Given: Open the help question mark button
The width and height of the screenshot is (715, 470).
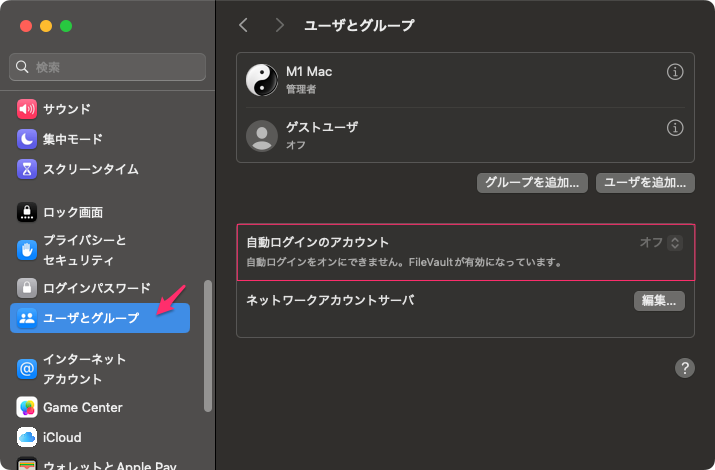Looking at the screenshot, I should 685,368.
